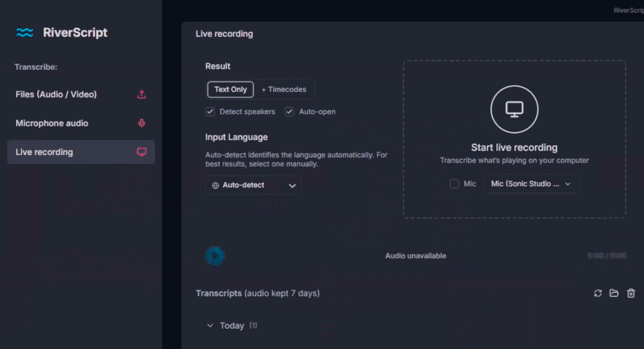Click the large circular monitor record icon
This screenshot has height=349, width=644.
coord(515,109)
